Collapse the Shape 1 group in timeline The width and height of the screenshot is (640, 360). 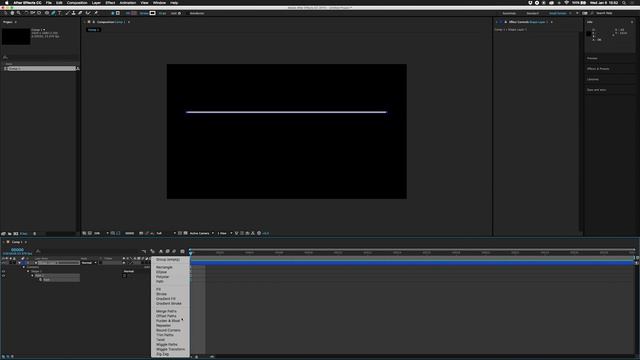point(28,271)
